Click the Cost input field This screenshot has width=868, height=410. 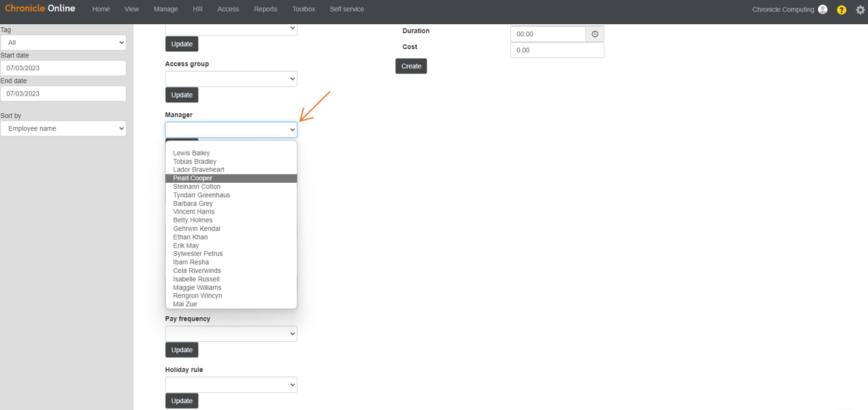click(x=556, y=50)
